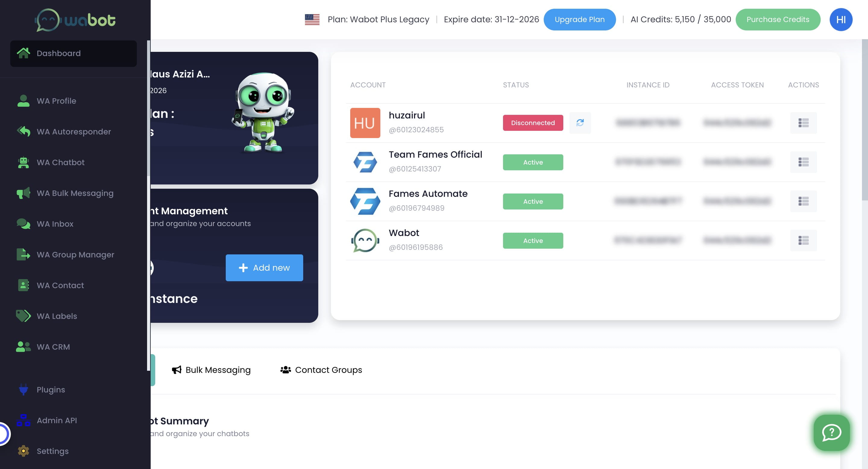Open the Plugins section

(51, 389)
